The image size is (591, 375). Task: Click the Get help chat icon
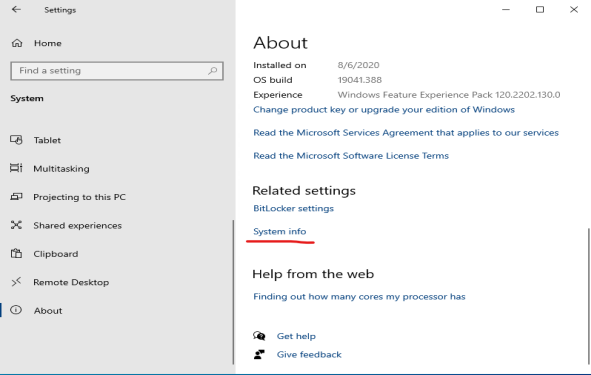259,336
